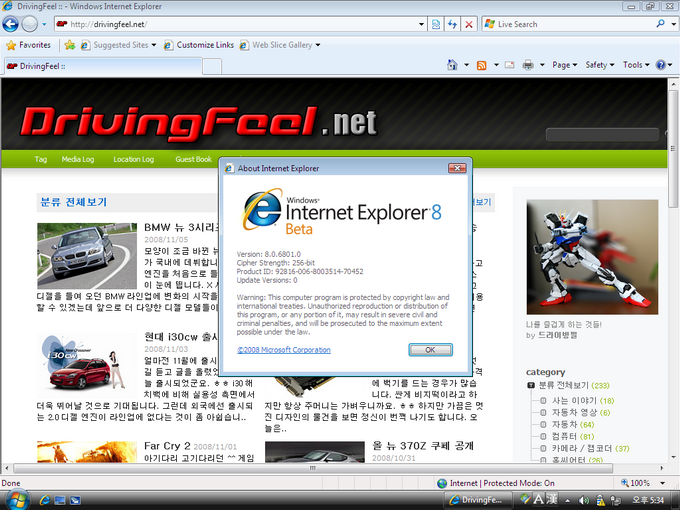Open the Customize Links favorite
Image resolution: width=680 pixels, height=510 pixels.
click(x=199, y=45)
